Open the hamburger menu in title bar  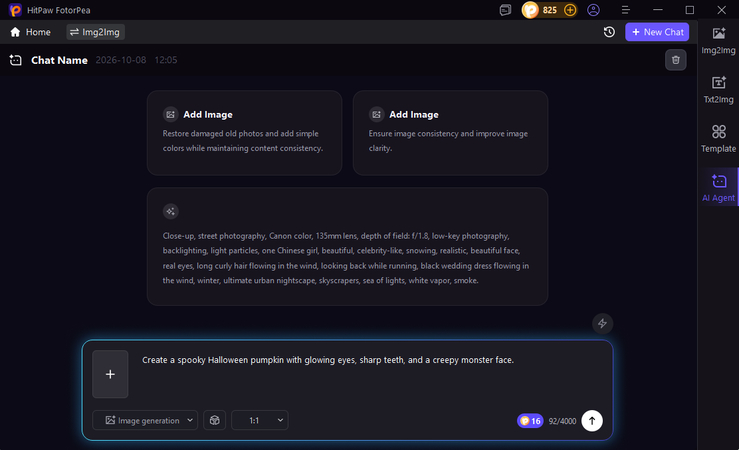625,10
